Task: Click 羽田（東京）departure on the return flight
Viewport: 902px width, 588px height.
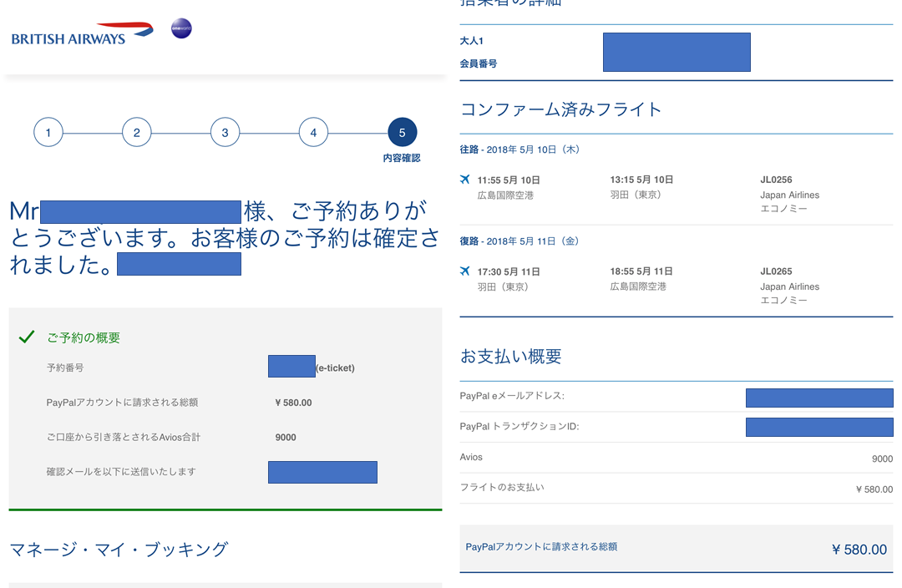Action: [x=503, y=286]
